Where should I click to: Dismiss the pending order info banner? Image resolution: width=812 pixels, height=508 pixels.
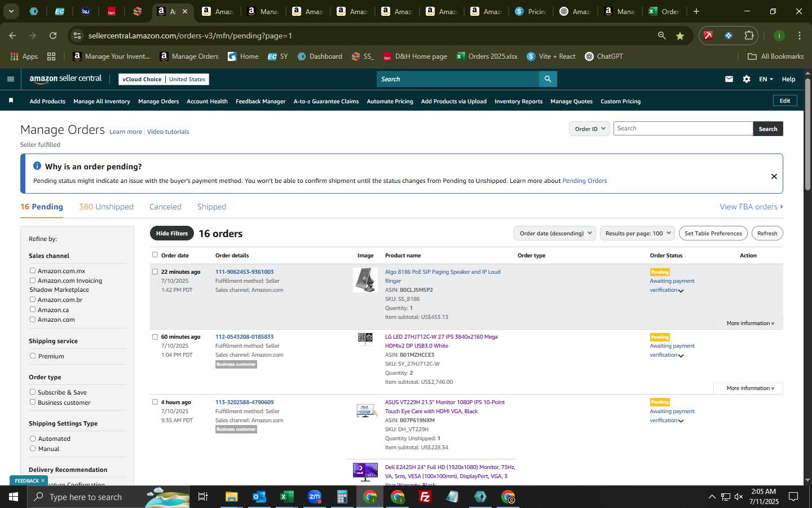click(x=774, y=176)
